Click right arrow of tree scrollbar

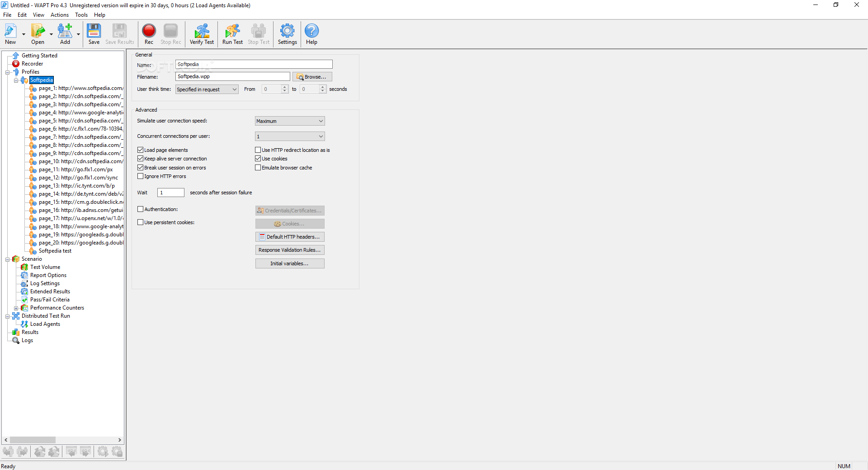click(120, 440)
